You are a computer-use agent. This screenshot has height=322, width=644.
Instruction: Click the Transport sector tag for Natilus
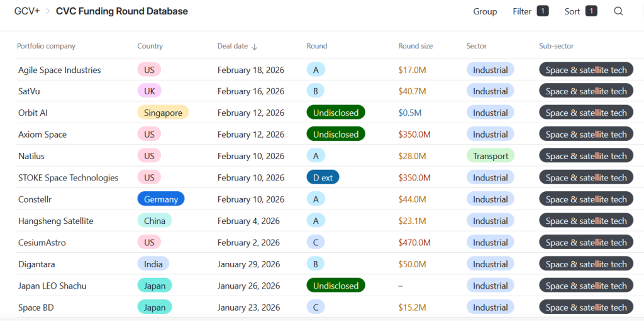[x=491, y=156]
